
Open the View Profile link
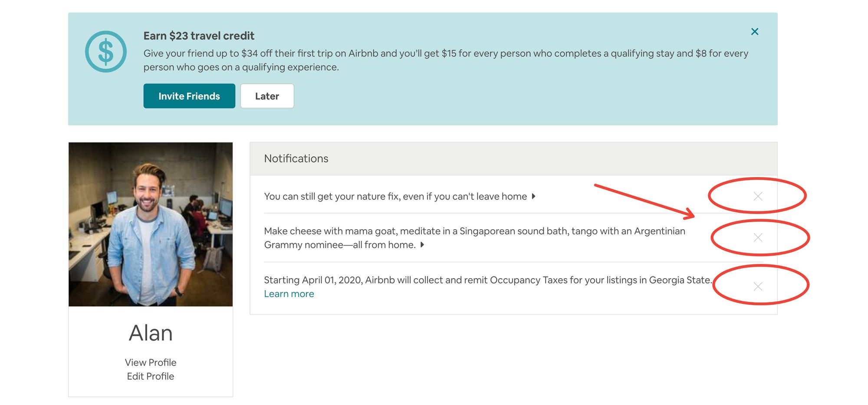151,362
